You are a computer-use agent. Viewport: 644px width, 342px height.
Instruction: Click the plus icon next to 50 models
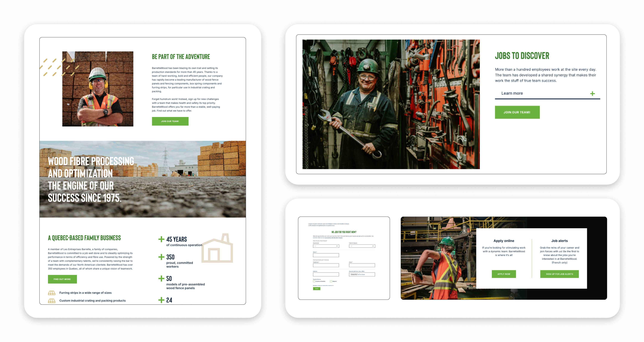161,279
